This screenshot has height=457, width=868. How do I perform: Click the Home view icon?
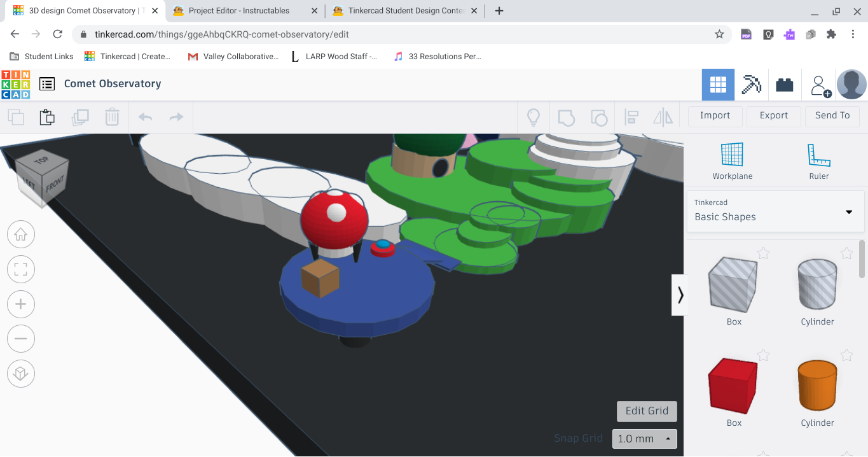point(20,234)
